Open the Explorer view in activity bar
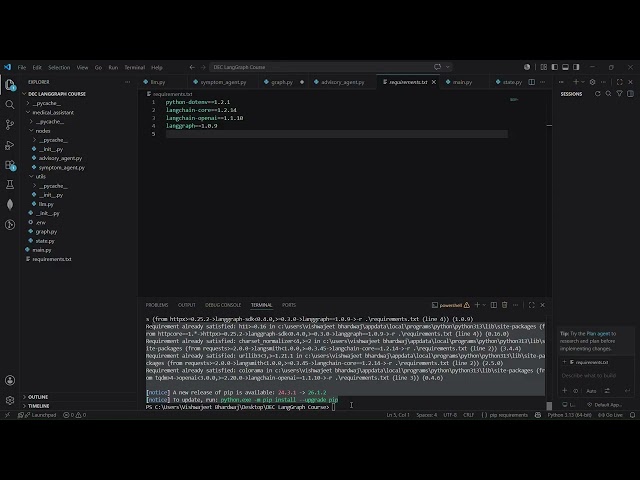640x480 pixels. (10, 85)
